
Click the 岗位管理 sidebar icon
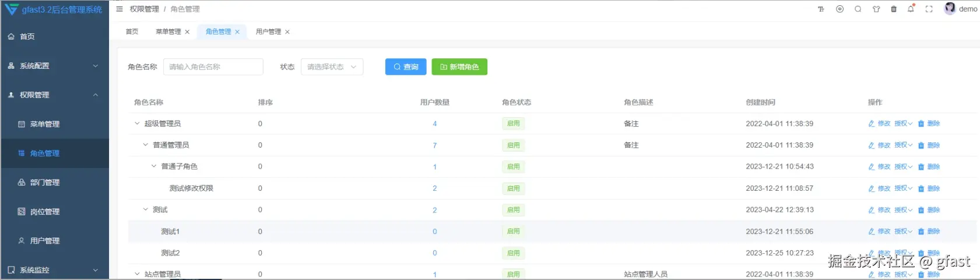click(x=22, y=212)
